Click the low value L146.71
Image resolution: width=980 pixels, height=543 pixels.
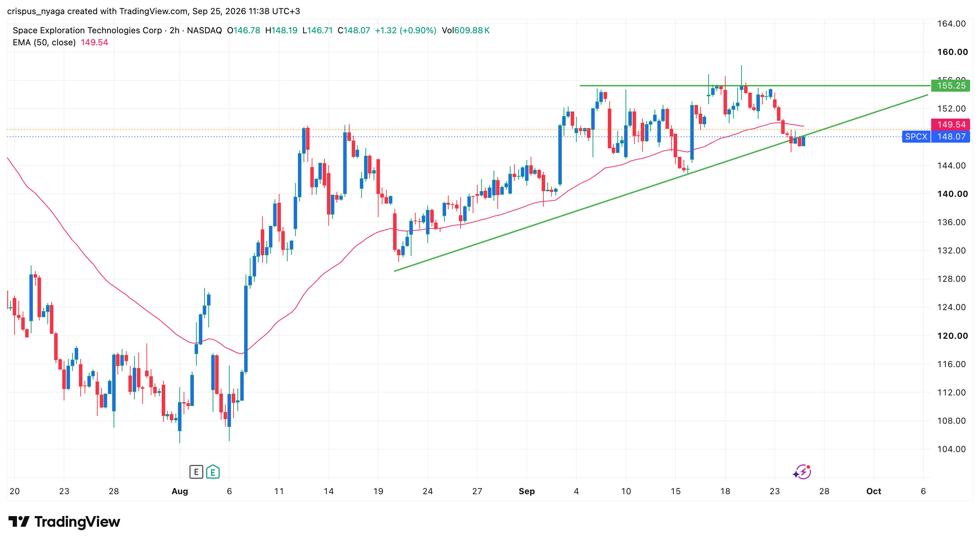317,30
